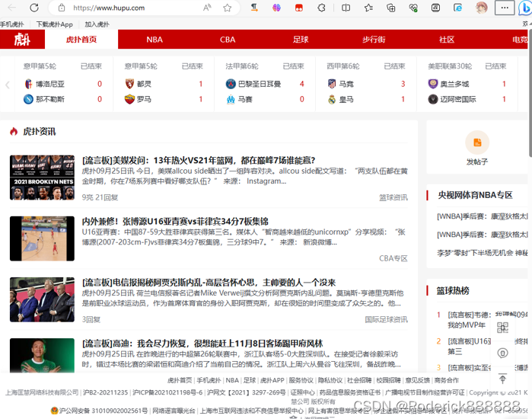Open browser essentials heart icon
The image size is (532, 419).
point(413,8)
